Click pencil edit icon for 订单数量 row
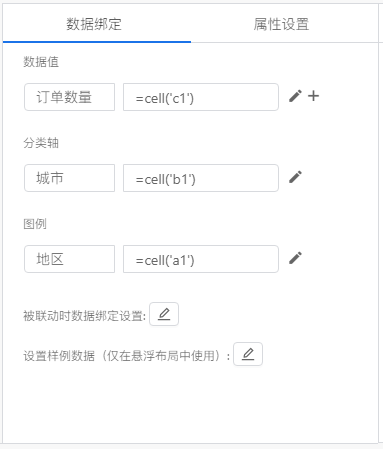The width and height of the screenshot is (383, 449). tap(295, 96)
